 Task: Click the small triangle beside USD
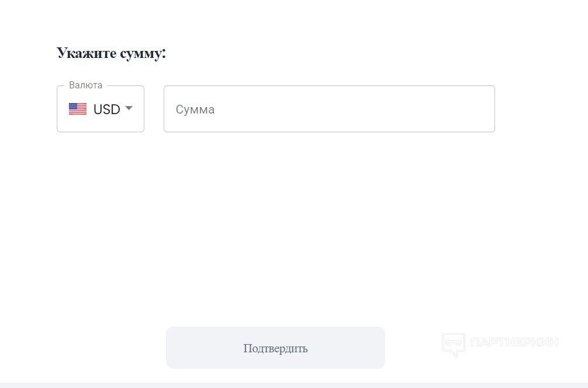[x=129, y=108]
